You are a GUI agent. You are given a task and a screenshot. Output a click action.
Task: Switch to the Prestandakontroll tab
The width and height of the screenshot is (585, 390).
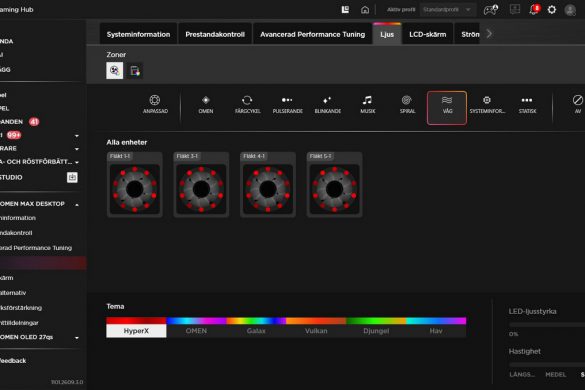(x=215, y=34)
